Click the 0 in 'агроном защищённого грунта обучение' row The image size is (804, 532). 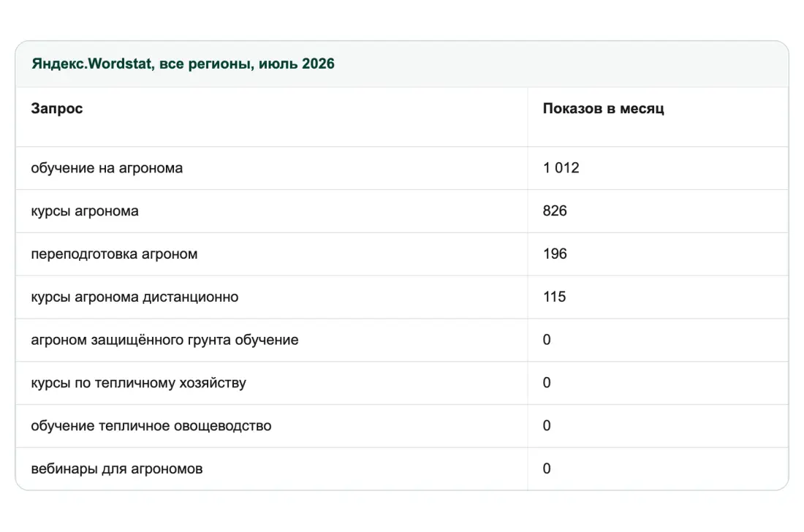tap(547, 341)
